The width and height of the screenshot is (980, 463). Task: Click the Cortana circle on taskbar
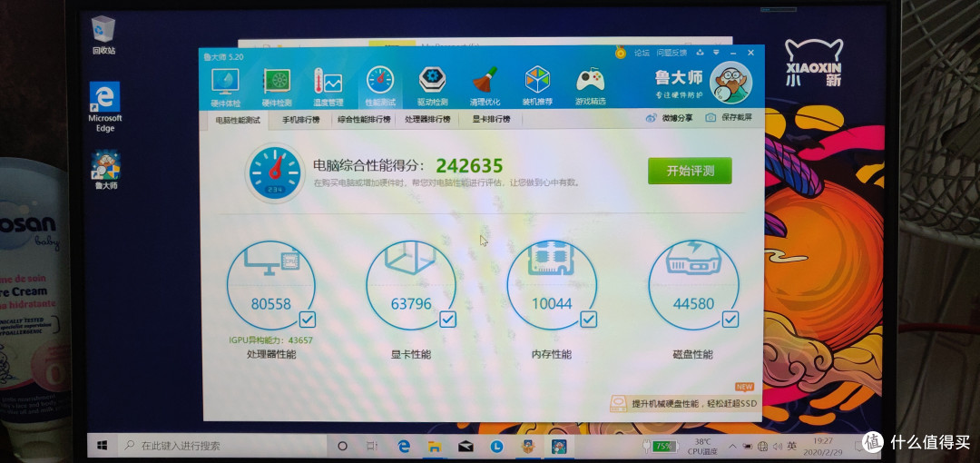(342, 446)
